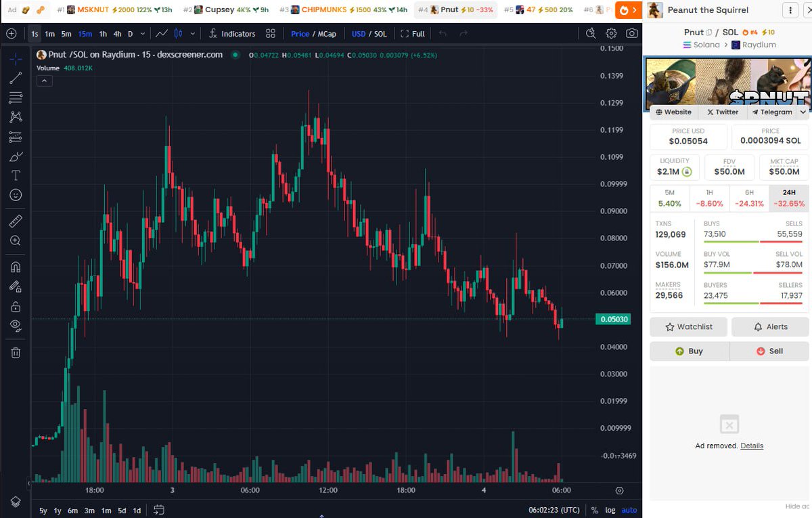Select the brush drawing tool
Screen dimensions: 812x518
(16, 156)
